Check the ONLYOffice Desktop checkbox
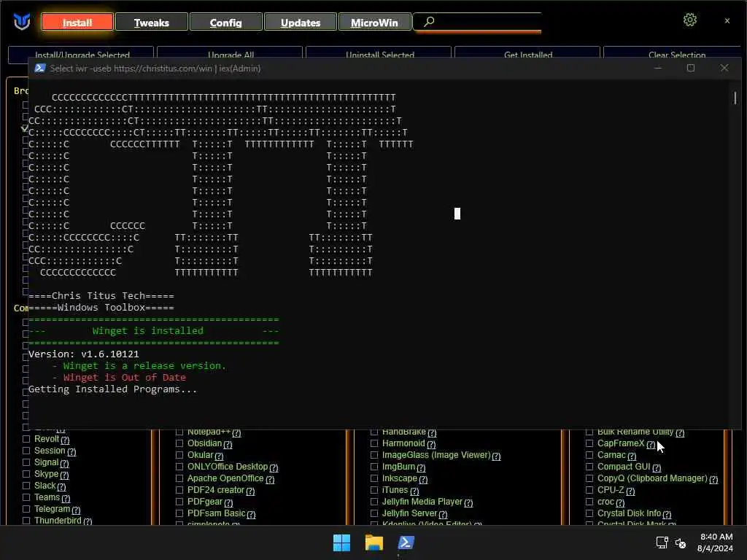This screenshot has height=560, width=747. [179, 467]
